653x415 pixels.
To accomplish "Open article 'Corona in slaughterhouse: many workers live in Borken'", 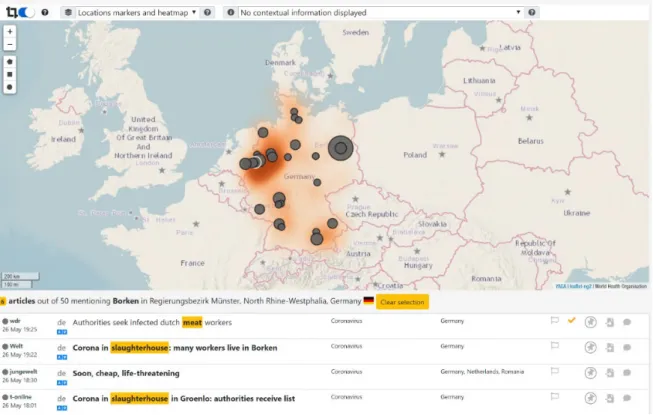I will 175,348.
